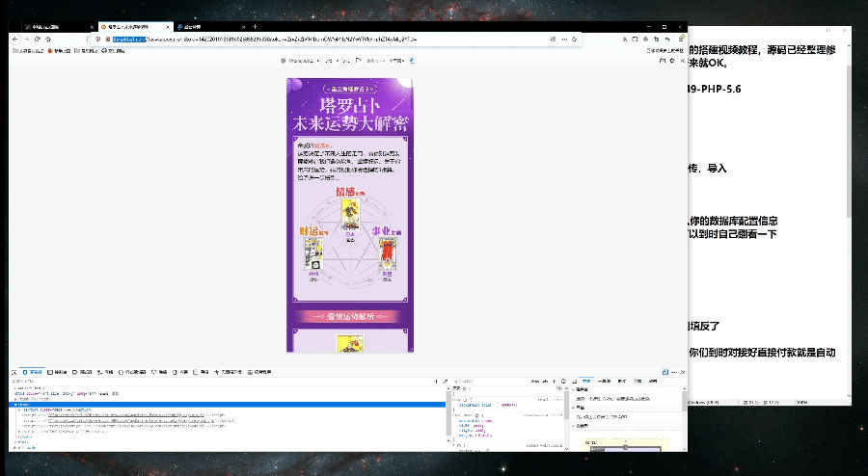Reload the page with the refresh icon
Viewport: 868px width, 476px height.
[x=38, y=39]
